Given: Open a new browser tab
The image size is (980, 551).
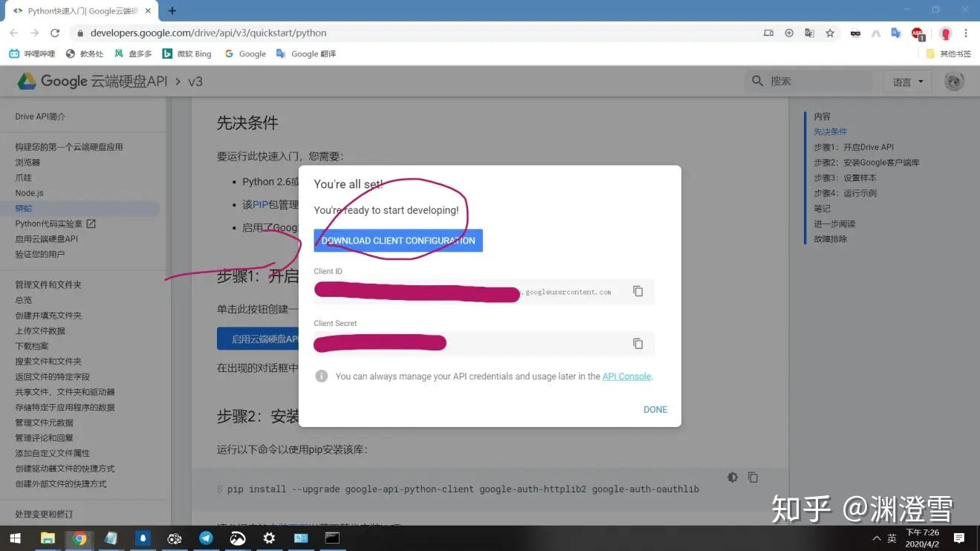Looking at the screenshot, I should [x=172, y=10].
